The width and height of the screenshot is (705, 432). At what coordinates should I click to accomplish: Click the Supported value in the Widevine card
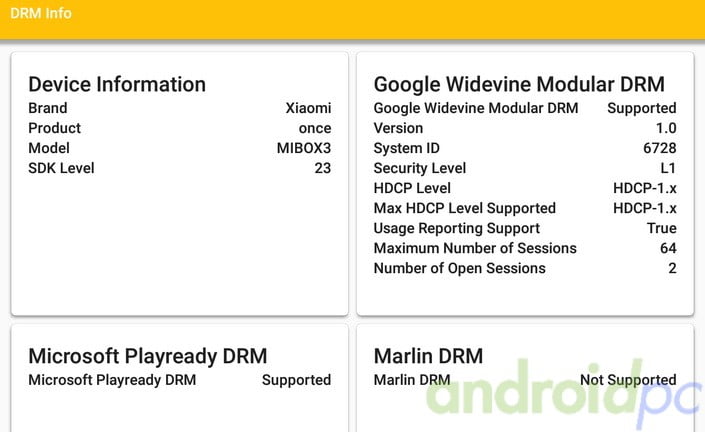(641, 108)
